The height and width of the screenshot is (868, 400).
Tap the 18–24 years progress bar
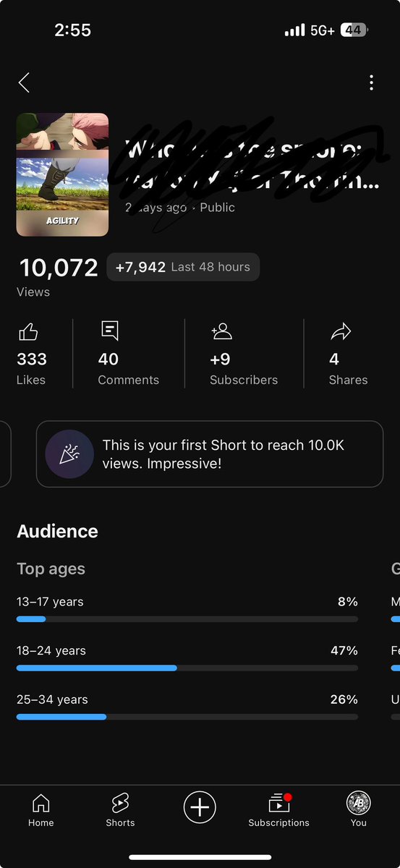[187, 668]
